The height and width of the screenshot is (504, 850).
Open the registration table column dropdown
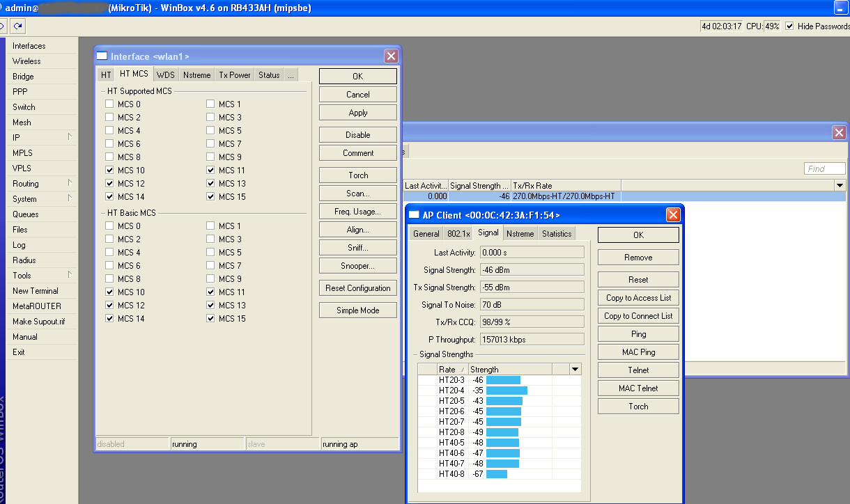(x=840, y=186)
